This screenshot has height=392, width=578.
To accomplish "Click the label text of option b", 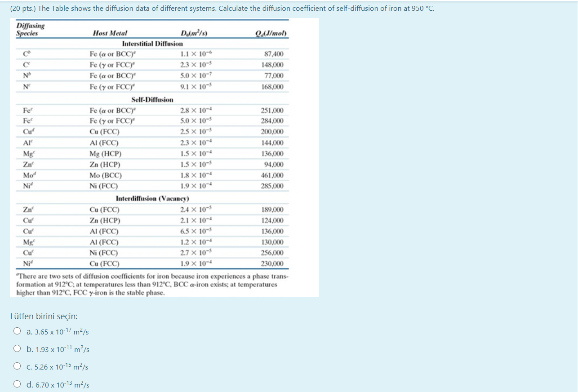I will coord(56,350).
